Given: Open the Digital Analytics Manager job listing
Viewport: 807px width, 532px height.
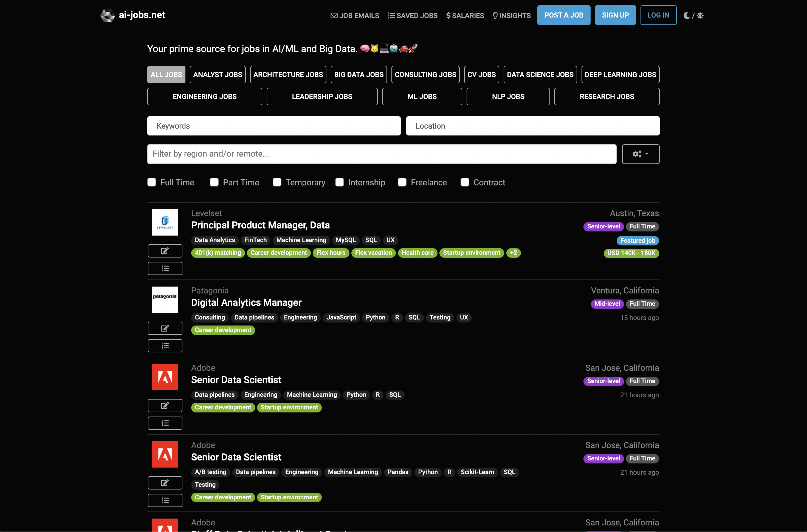Looking at the screenshot, I should (x=246, y=302).
